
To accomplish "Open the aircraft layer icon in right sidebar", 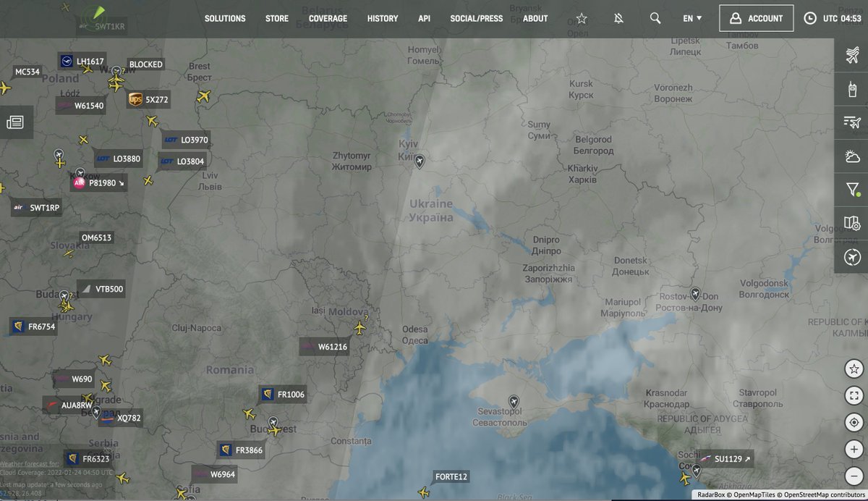I will [852, 56].
